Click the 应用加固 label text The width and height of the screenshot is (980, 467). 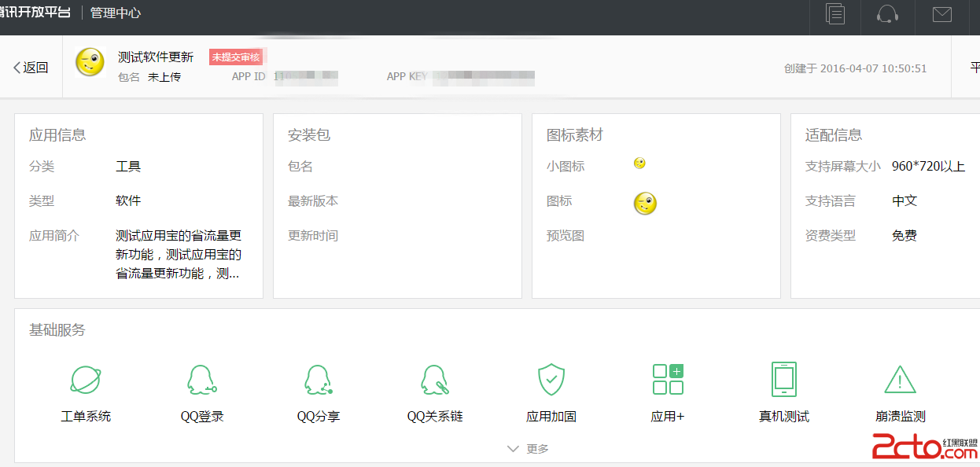pyautogui.click(x=551, y=417)
